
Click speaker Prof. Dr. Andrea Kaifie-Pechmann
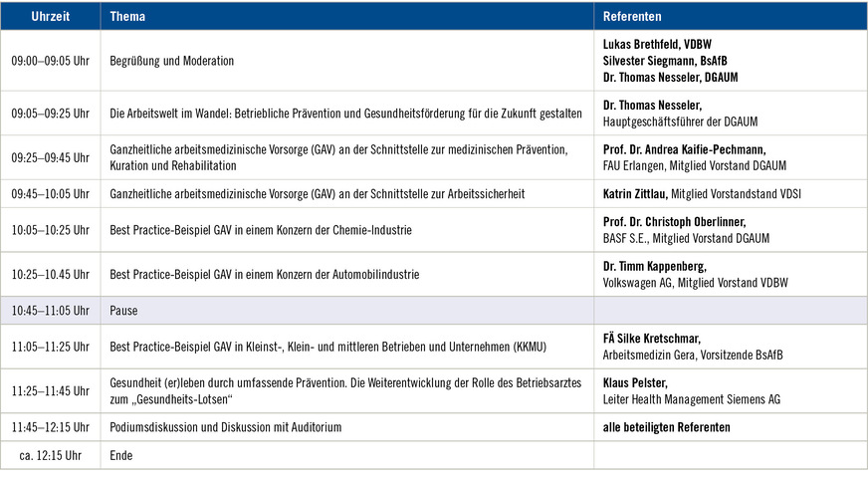pyautogui.click(x=685, y=149)
